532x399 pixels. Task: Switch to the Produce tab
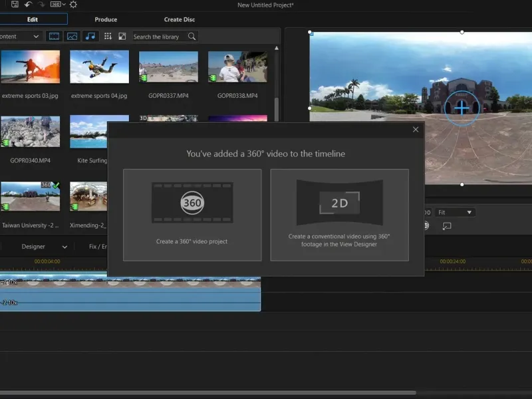point(106,20)
